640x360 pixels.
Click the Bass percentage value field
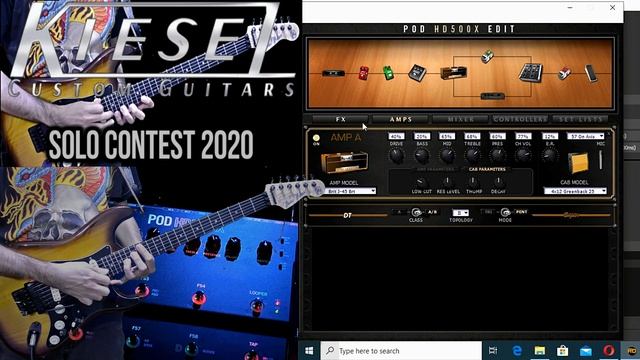point(422,136)
